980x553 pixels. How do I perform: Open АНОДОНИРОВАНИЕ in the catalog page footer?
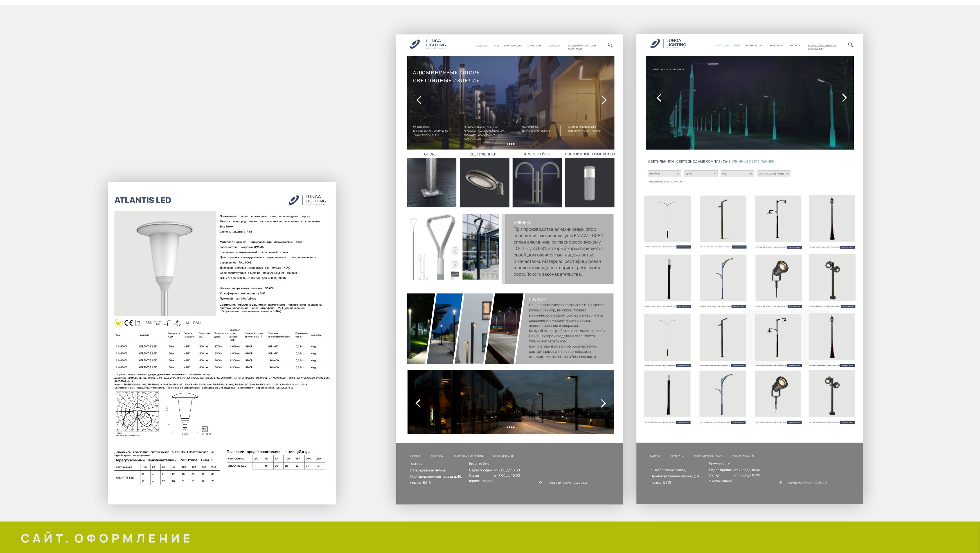[x=744, y=456]
